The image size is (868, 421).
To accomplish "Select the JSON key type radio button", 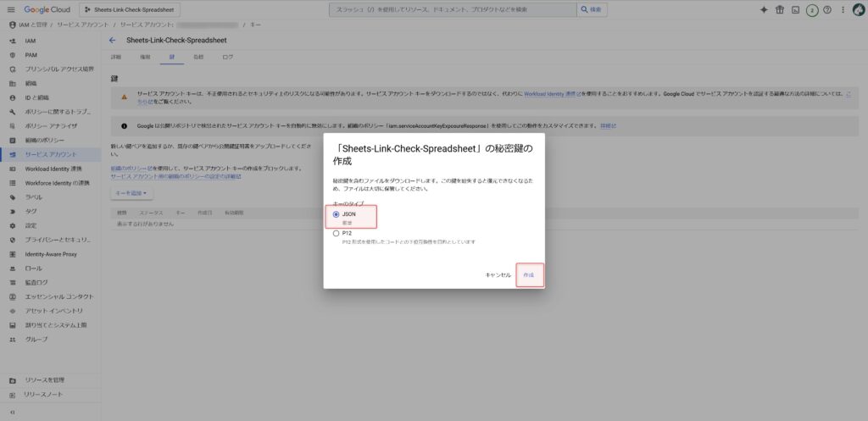I will pyautogui.click(x=337, y=214).
